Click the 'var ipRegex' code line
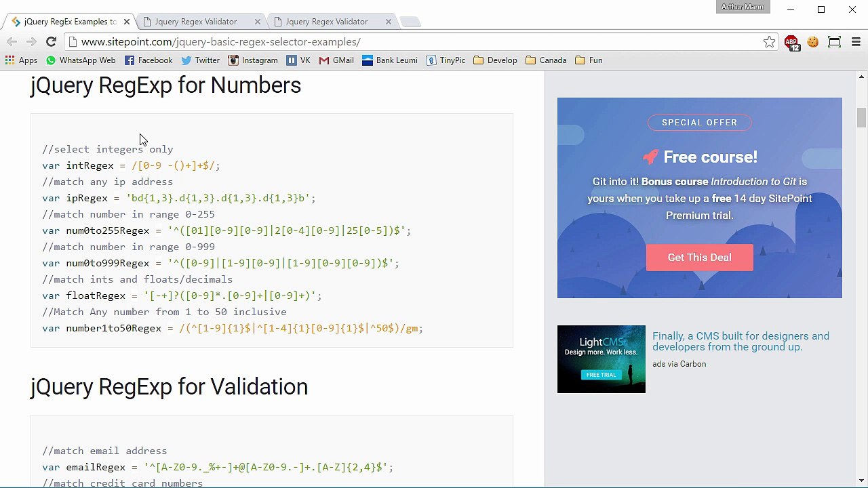Screen dimensions: 868x488 (179, 198)
